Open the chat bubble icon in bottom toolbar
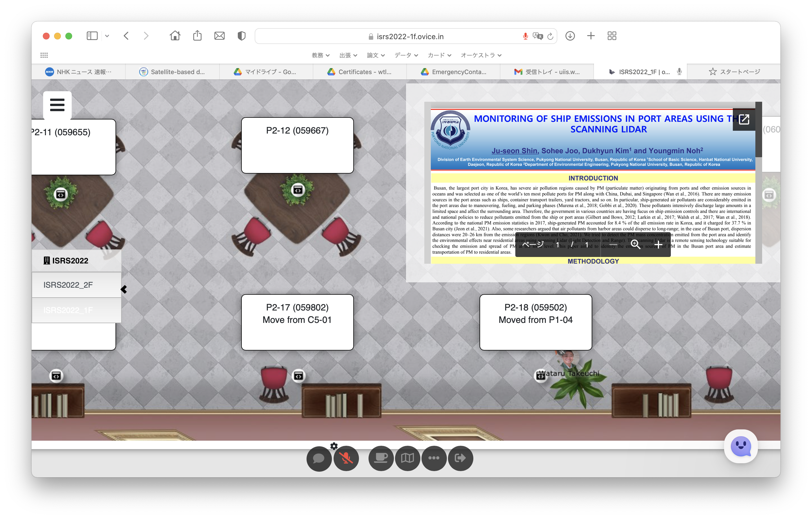Image resolution: width=812 pixels, height=519 pixels. 319,458
